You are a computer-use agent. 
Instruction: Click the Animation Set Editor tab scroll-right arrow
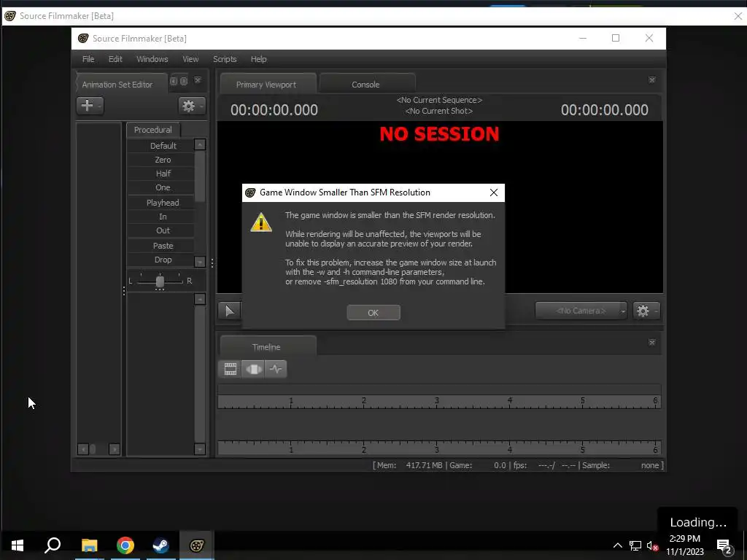click(184, 81)
